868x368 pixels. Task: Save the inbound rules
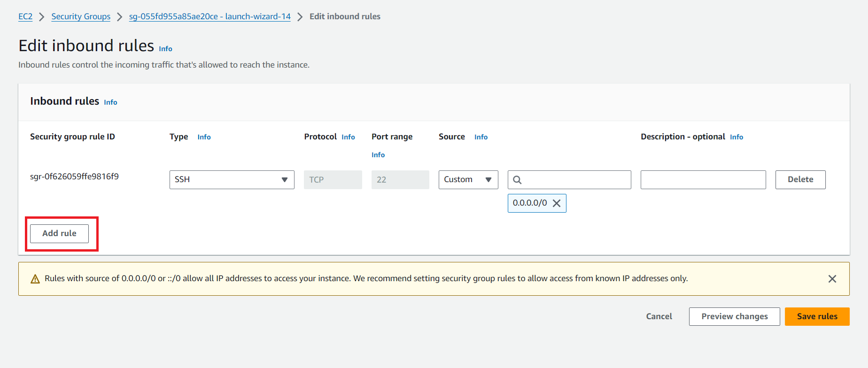click(817, 316)
